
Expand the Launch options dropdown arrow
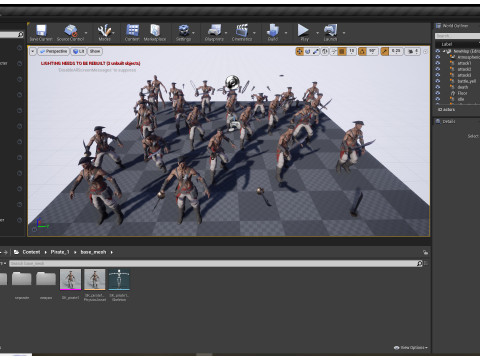pyautogui.click(x=344, y=33)
